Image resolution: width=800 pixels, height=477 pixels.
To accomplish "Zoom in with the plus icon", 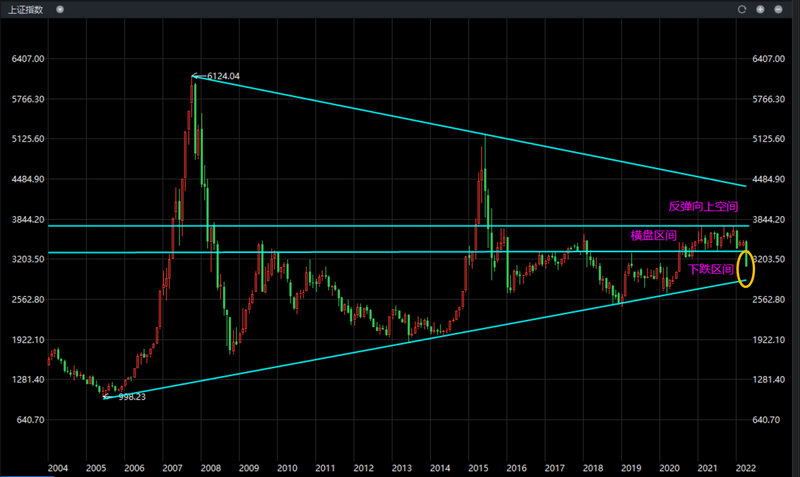I will tap(761, 9).
